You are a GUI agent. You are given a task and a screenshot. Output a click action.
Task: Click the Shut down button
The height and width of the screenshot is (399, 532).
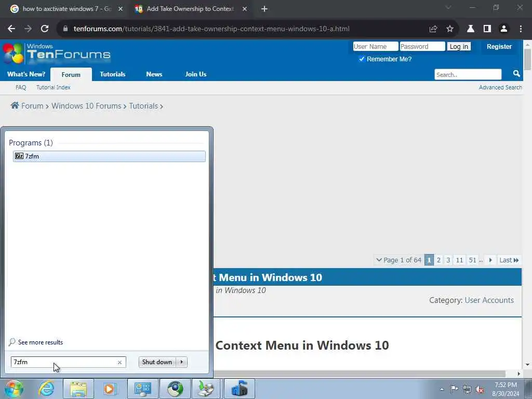coord(157,362)
